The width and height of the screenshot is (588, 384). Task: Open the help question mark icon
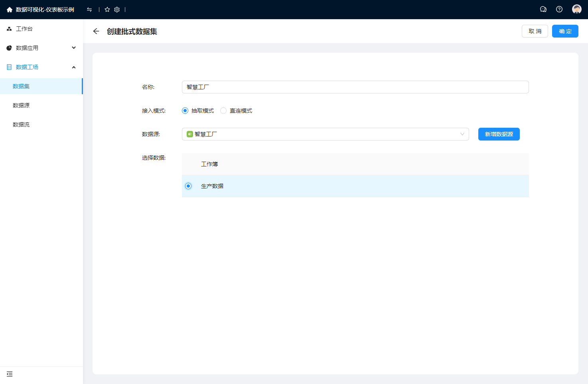(559, 9)
